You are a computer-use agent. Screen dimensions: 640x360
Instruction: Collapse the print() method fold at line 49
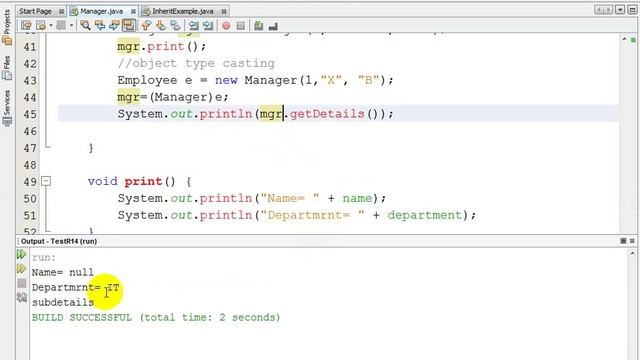point(46,181)
